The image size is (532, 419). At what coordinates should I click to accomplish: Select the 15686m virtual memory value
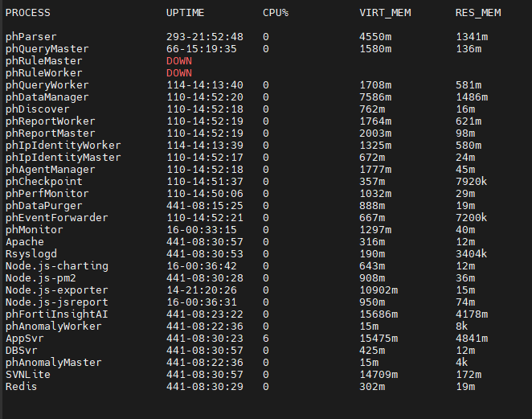coord(378,314)
